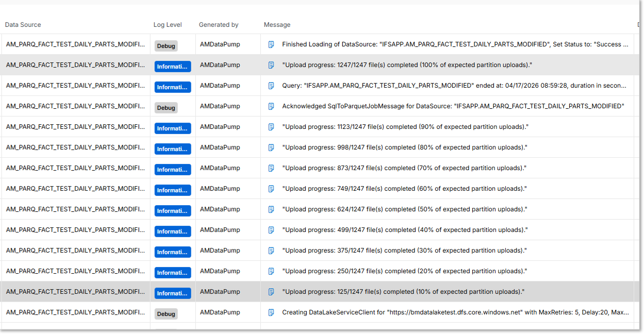Viewport: 644px width, 334px height.
Task: Click Debug badge in Acknowledged SqlToParquetJobMessage row
Action: coord(166,108)
